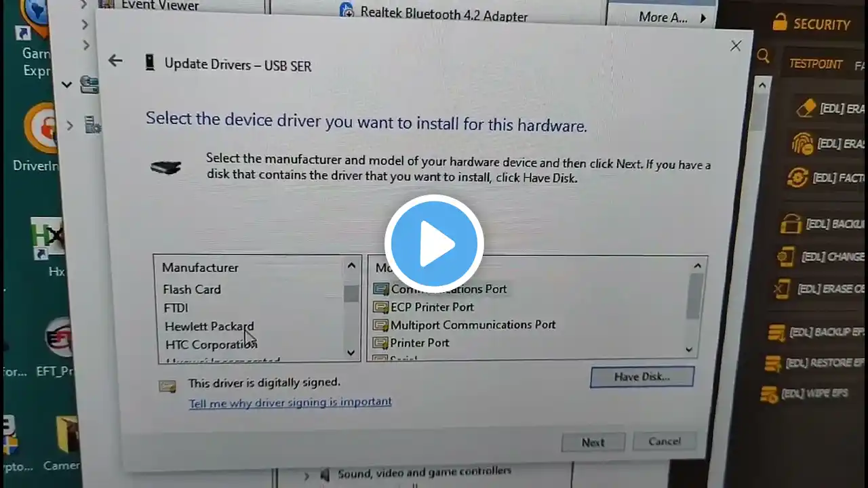
Task: Cancel the Update Drivers dialog
Action: tap(664, 441)
